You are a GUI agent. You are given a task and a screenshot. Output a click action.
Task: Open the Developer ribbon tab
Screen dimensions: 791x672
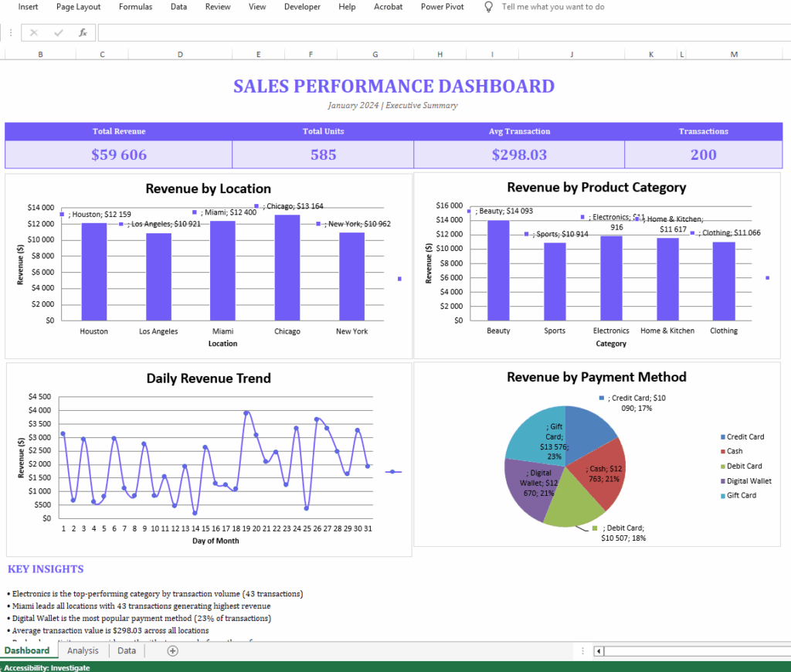pyautogui.click(x=302, y=7)
